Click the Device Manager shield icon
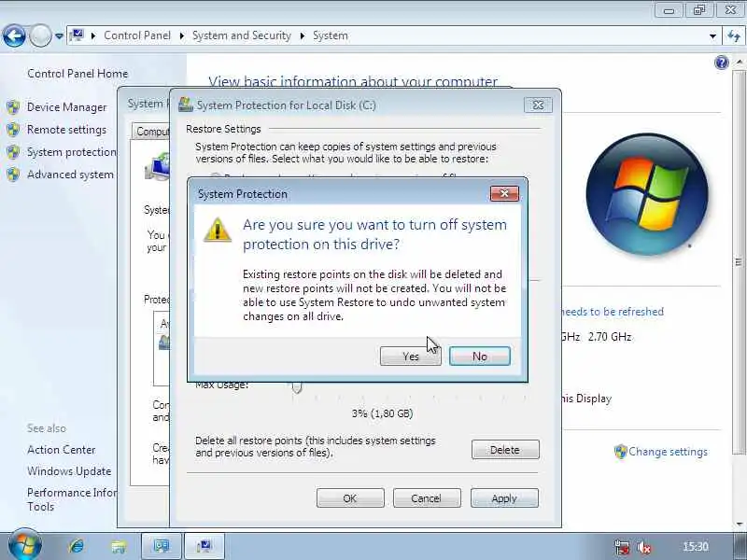 click(13, 107)
